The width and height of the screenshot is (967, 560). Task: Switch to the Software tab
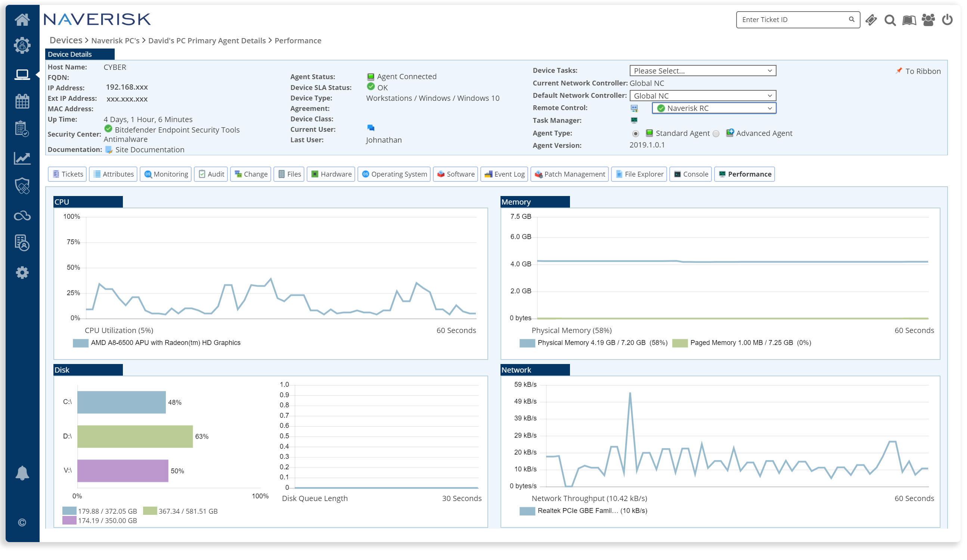pos(456,174)
